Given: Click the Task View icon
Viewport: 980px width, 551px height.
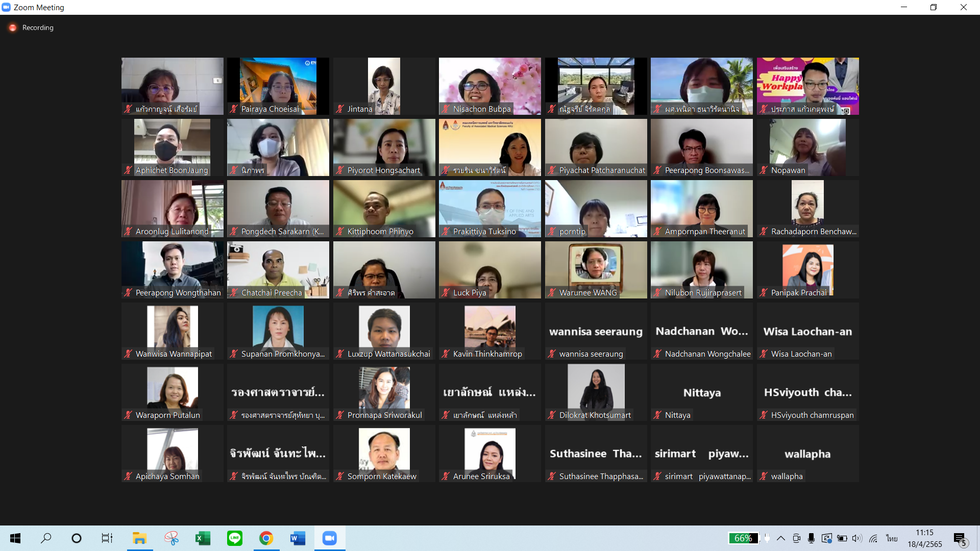Looking at the screenshot, I should (x=107, y=538).
